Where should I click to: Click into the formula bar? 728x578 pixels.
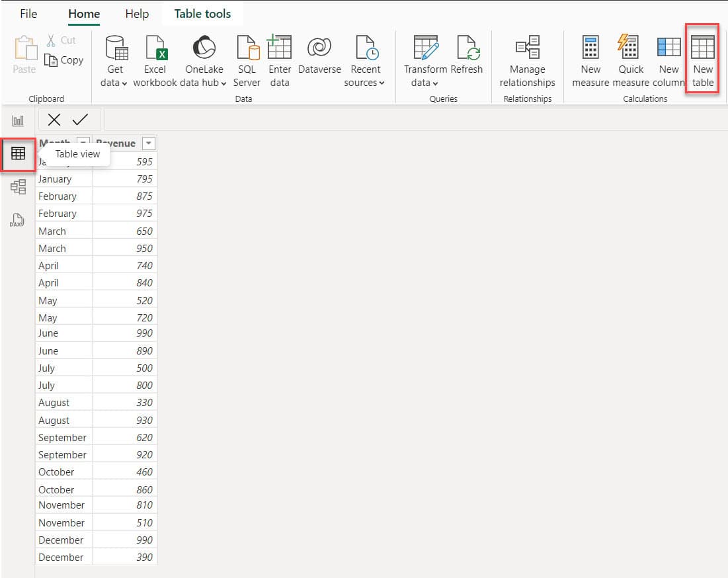click(x=415, y=120)
